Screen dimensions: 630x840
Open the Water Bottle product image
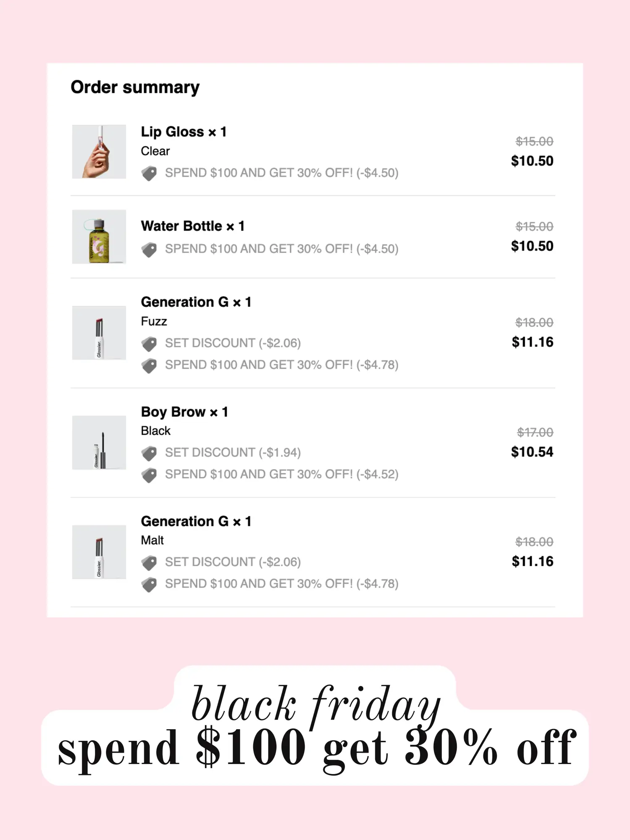pos(99,237)
